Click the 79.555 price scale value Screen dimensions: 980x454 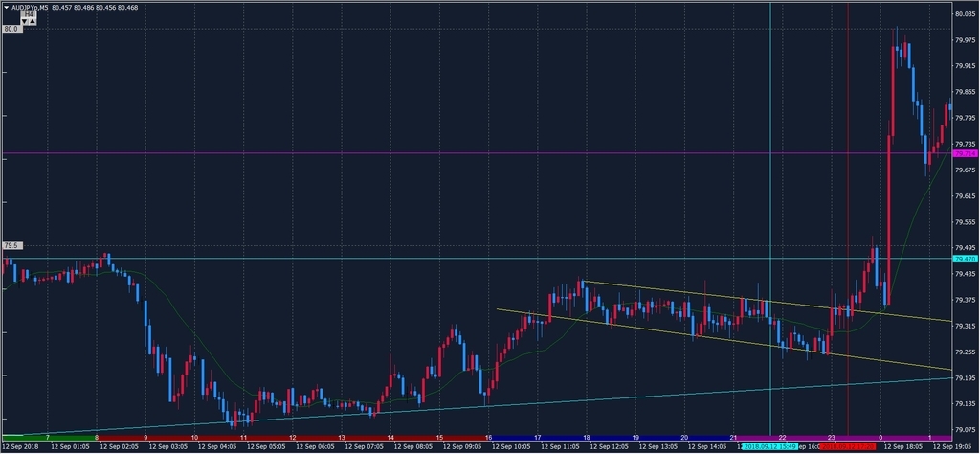967,221
